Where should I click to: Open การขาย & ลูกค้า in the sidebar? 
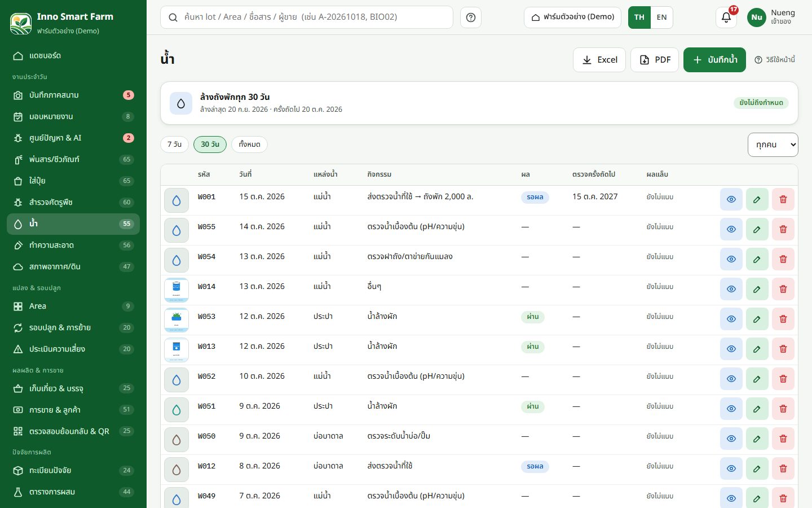[x=73, y=410]
